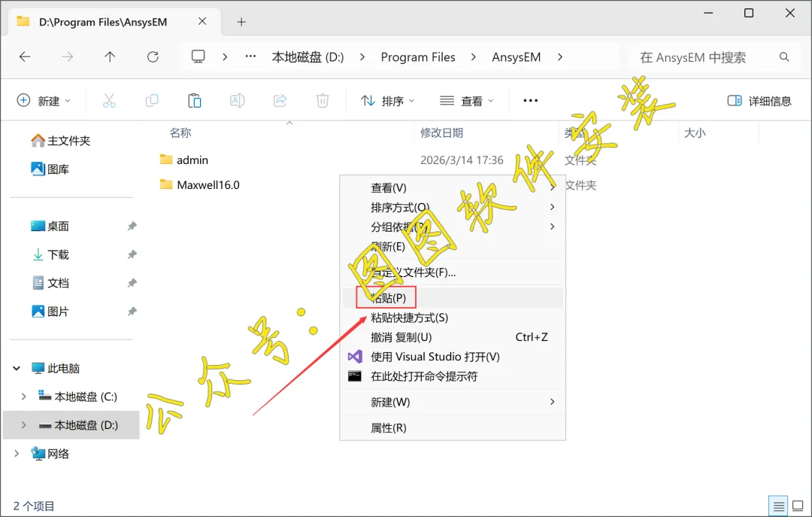Sort by the 名称 column header
This screenshot has width=812, height=517.
click(x=180, y=132)
